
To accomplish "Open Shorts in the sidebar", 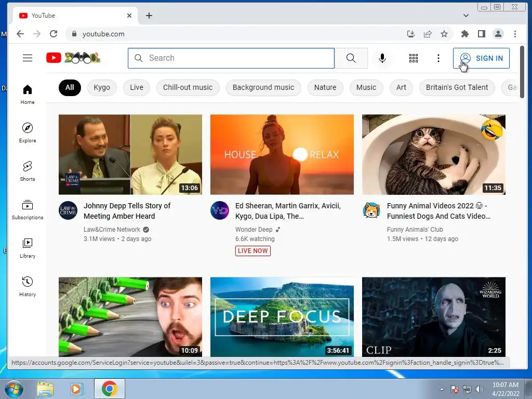I will click(x=28, y=171).
